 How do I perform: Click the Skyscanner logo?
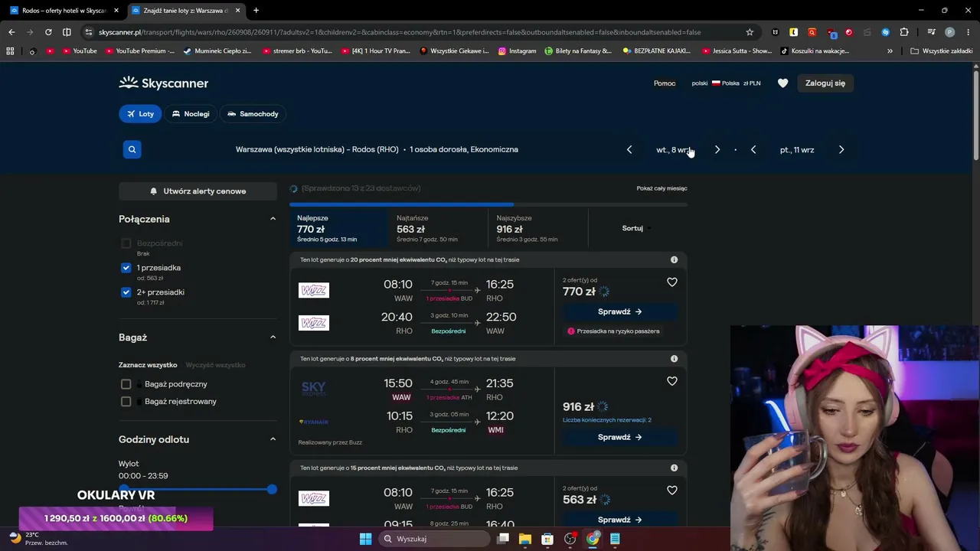click(x=164, y=83)
